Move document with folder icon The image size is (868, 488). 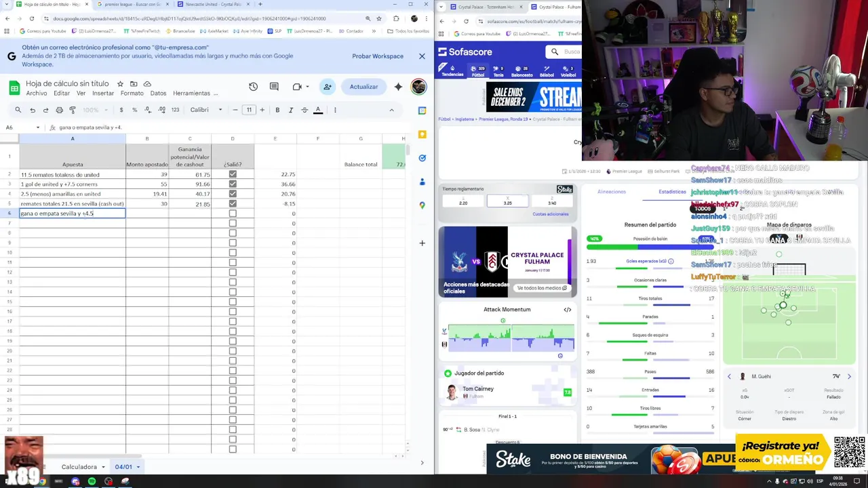(134, 84)
